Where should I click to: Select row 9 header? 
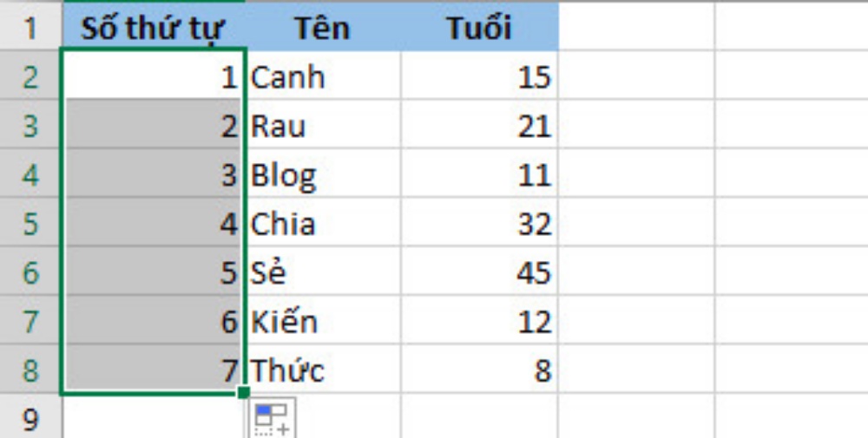[x=31, y=420]
